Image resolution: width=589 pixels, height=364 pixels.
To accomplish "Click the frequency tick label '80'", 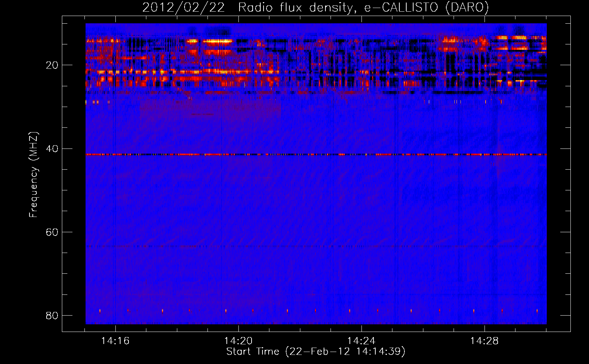I will coord(52,316).
